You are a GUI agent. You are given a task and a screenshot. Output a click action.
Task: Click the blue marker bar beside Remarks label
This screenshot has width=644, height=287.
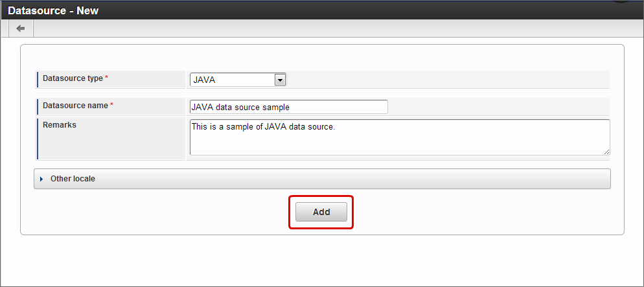[38, 139]
